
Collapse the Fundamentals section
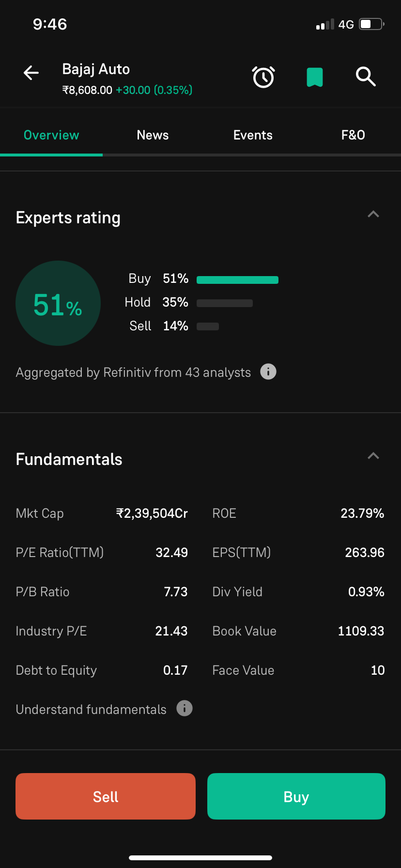pos(373,456)
